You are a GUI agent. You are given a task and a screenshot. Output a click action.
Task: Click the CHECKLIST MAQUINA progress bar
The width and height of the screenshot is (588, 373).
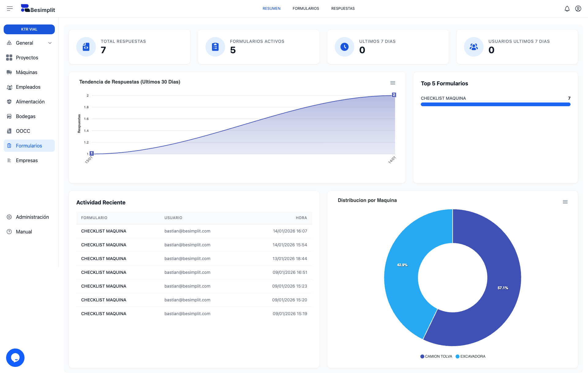495,104
